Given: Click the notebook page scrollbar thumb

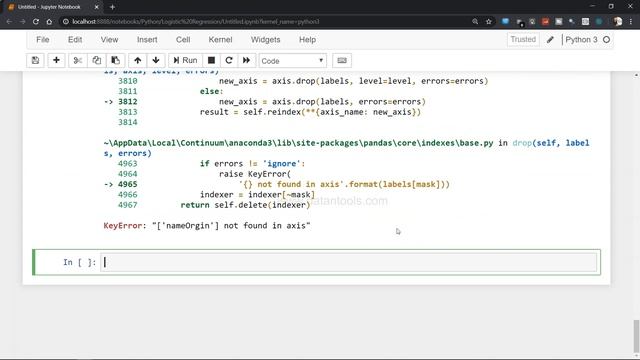Looking at the screenshot, I should pos(636,336).
